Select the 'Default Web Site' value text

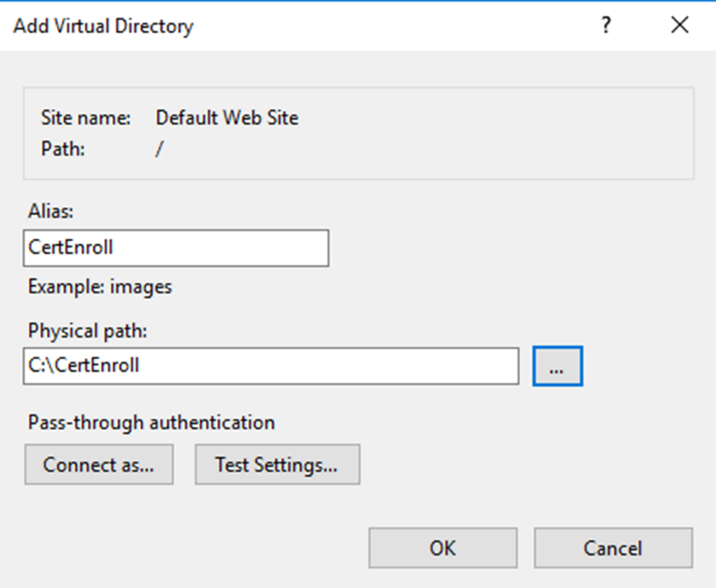click(x=226, y=118)
